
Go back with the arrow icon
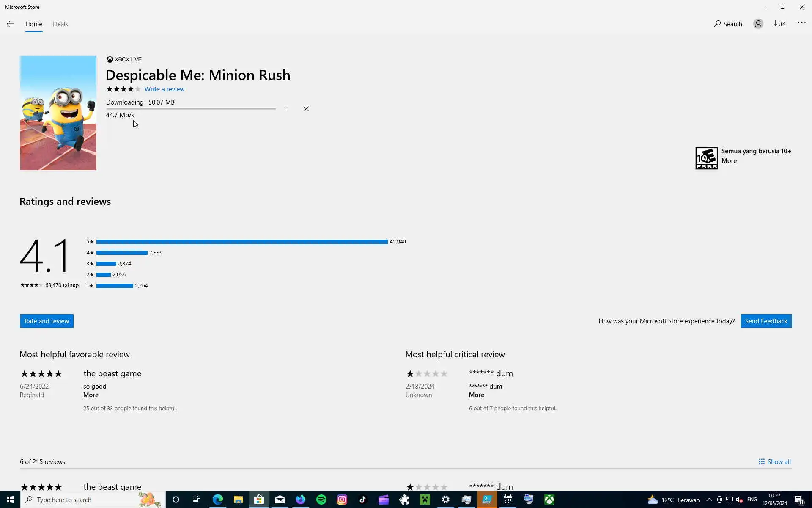pos(10,24)
